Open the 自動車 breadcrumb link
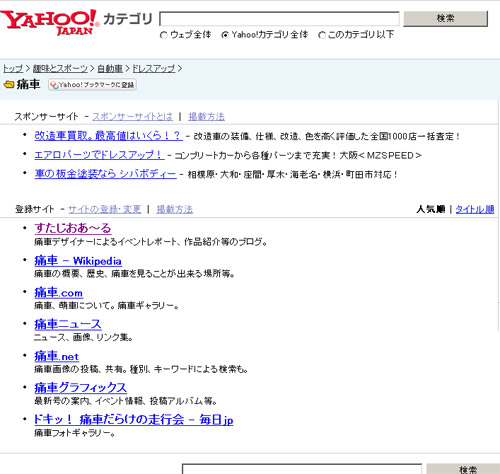The height and width of the screenshot is (474, 500). click(x=110, y=69)
